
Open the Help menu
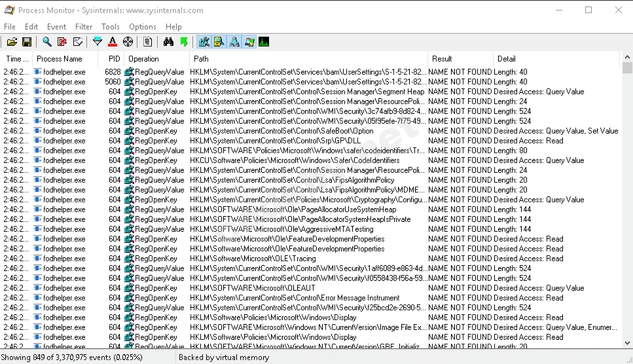(173, 27)
